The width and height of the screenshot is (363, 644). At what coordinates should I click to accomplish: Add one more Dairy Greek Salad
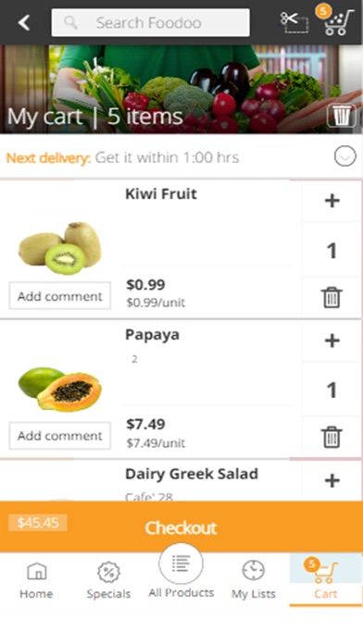pos(332,480)
